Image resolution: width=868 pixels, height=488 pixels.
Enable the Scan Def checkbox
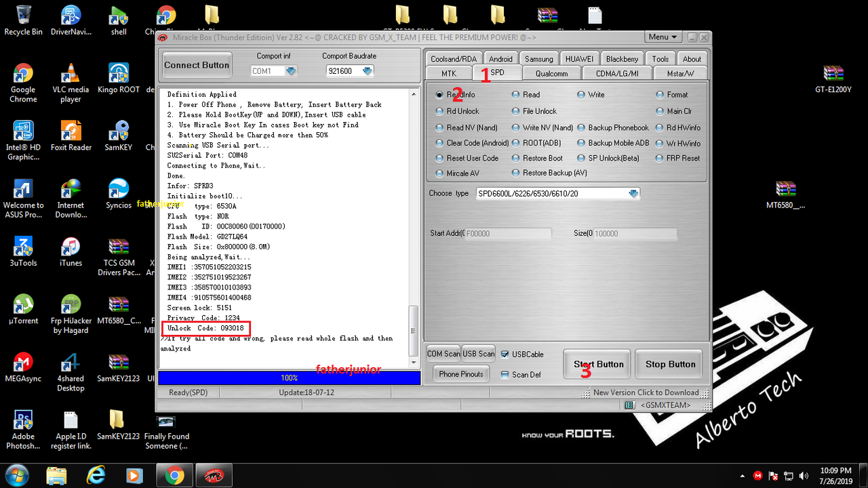point(521,375)
